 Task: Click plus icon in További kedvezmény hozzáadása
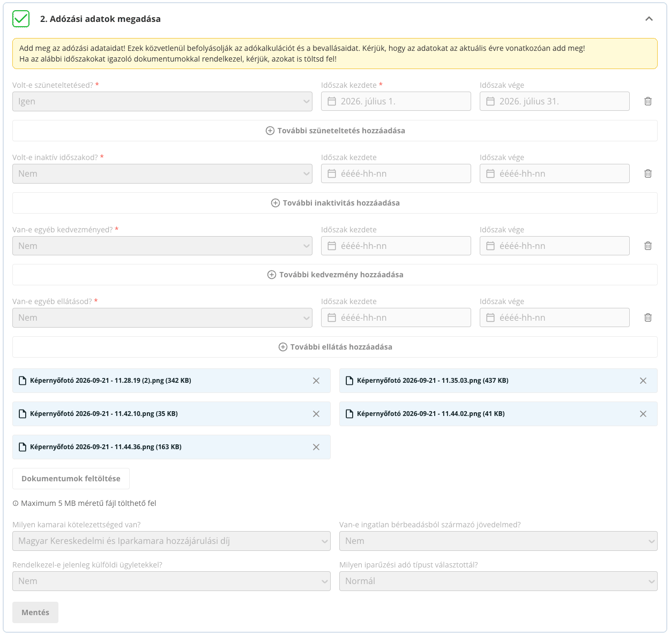pyautogui.click(x=271, y=275)
